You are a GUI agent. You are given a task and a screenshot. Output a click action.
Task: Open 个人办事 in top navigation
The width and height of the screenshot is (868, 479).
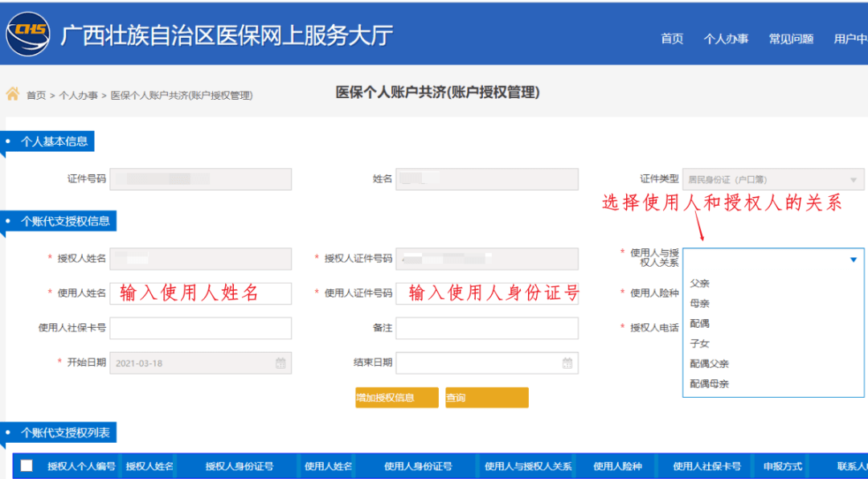726,39
